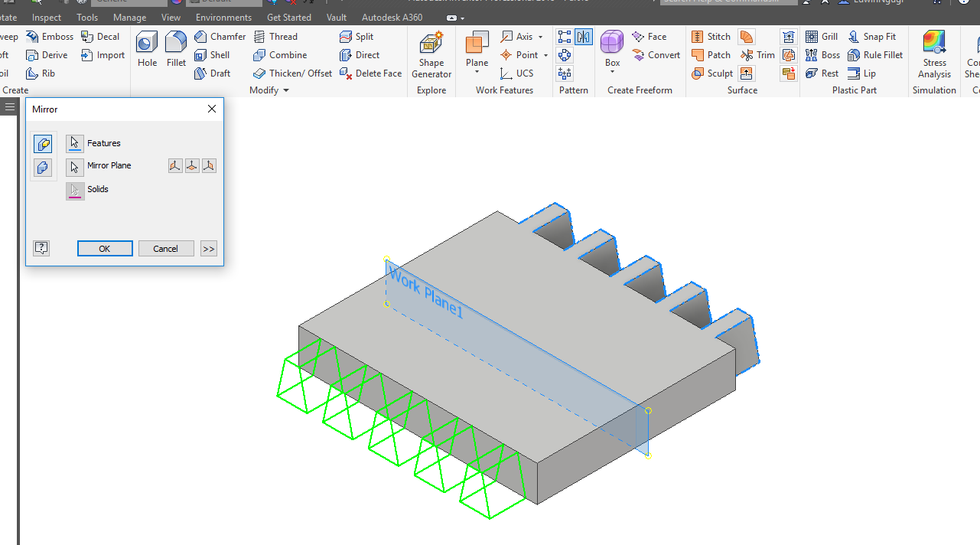Activate the Mirror Plane selection arrow
Image resolution: width=980 pixels, height=545 pixels.
tap(75, 166)
